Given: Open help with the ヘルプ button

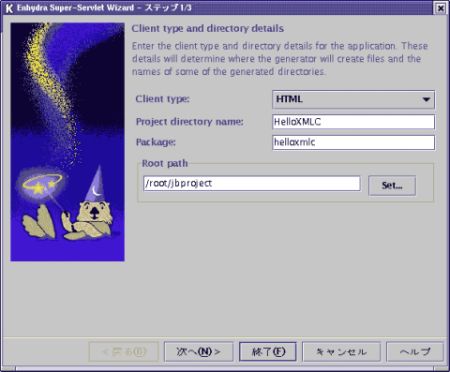Looking at the screenshot, I should click(x=415, y=352).
